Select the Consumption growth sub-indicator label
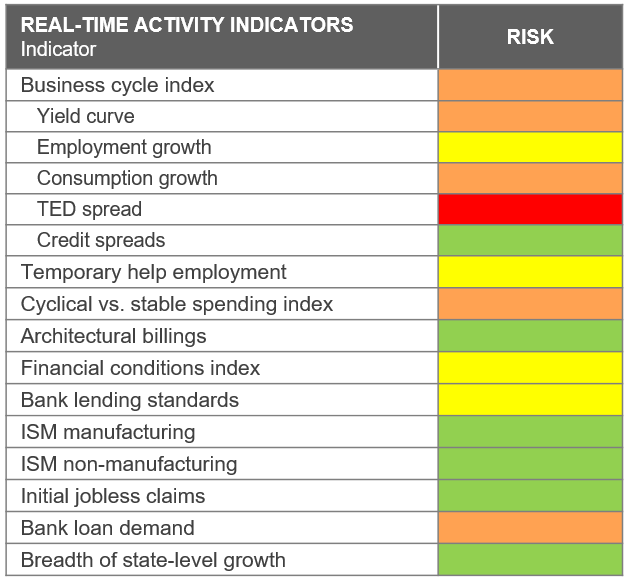 point(127,178)
